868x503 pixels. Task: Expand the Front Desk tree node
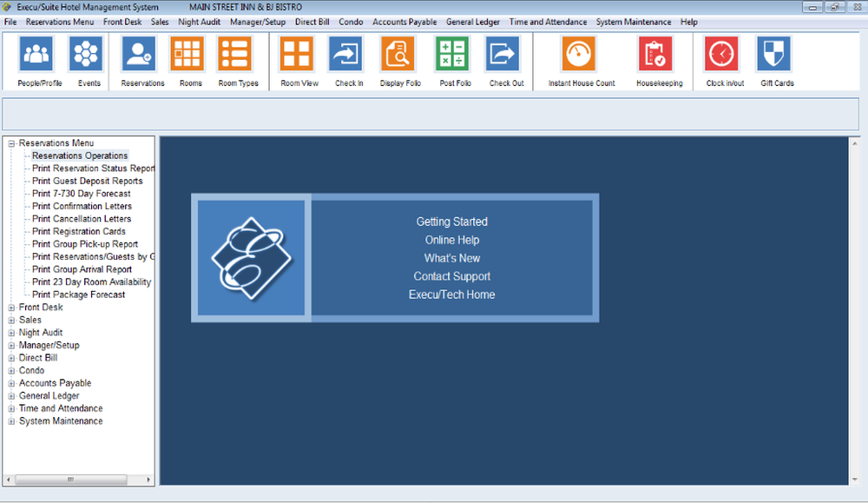pyautogui.click(x=11, y=308)
